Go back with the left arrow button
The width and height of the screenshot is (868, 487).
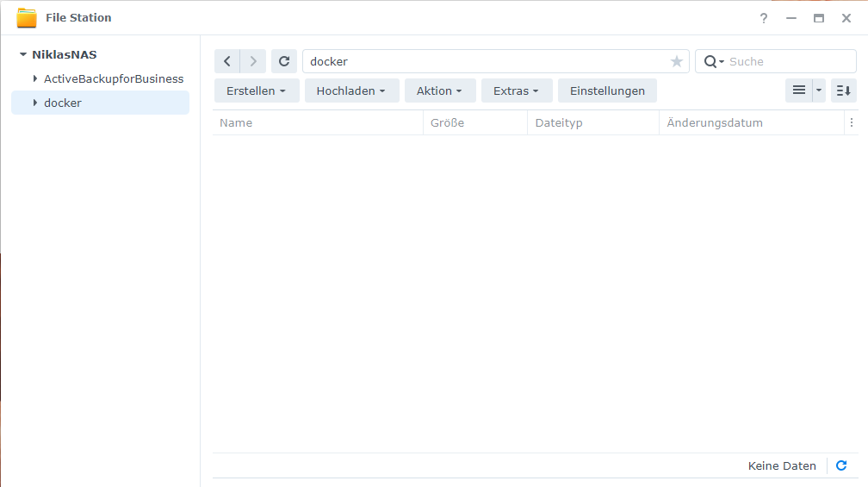pyautogui.click(x=227, y=61)
